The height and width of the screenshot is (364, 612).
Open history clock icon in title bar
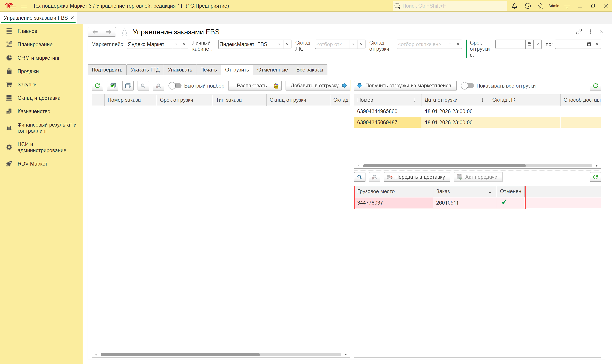(x=528, y=6)
